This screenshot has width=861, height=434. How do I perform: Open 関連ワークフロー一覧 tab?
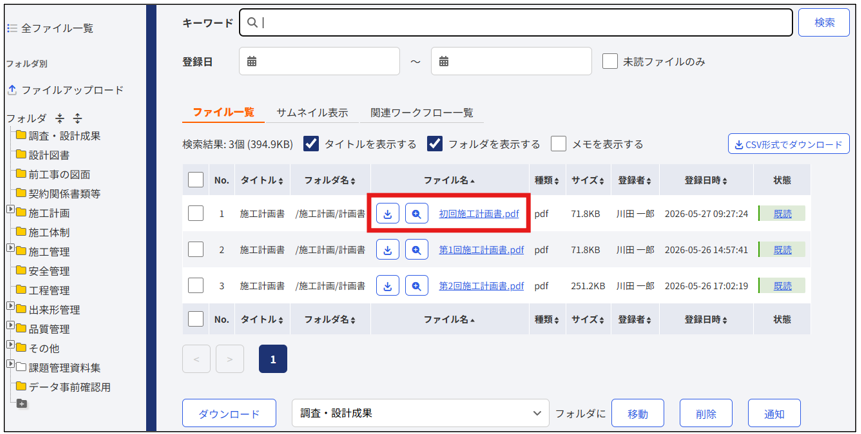click(422, 113)
